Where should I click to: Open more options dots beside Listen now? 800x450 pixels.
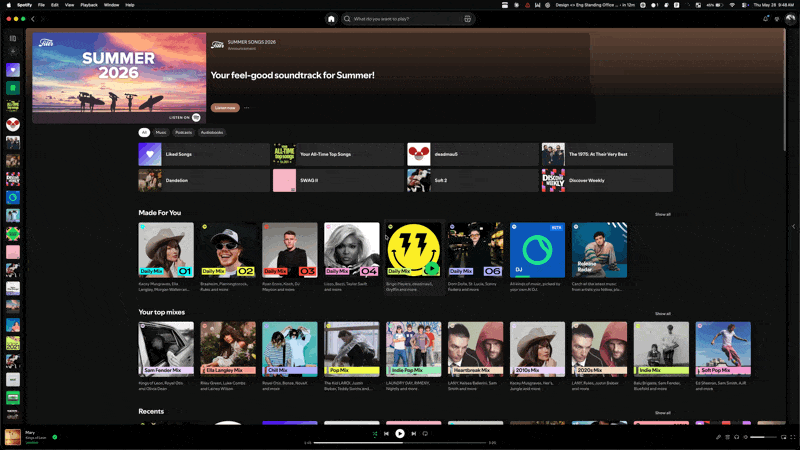coord(246,108)
